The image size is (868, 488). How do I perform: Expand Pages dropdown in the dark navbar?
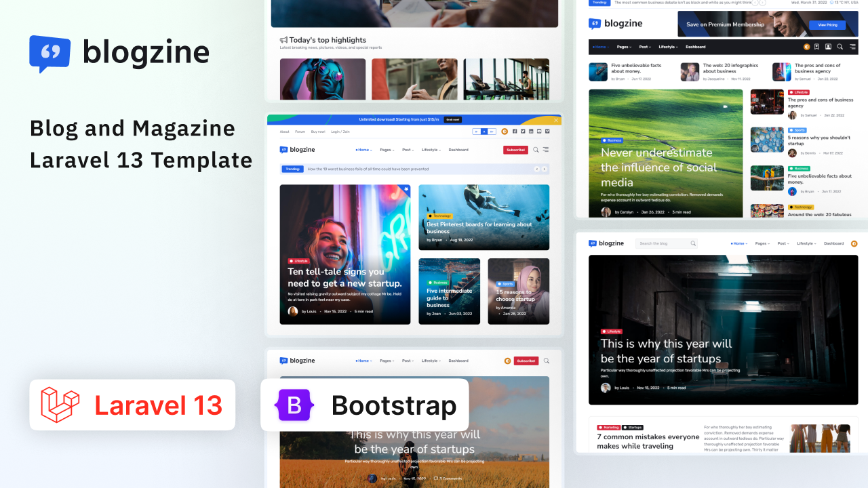(x=624, y=47)
